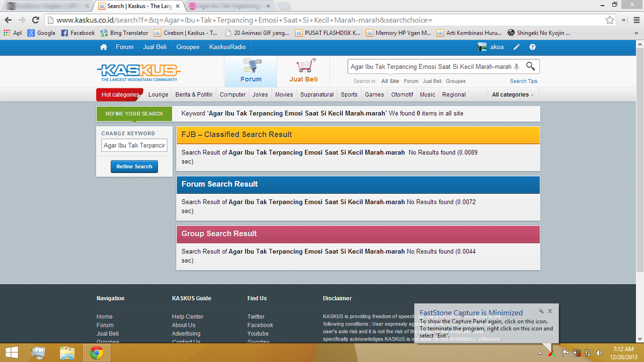Open the Games category
The height and width of the screenshot is (362, 644).
[374, 95]
